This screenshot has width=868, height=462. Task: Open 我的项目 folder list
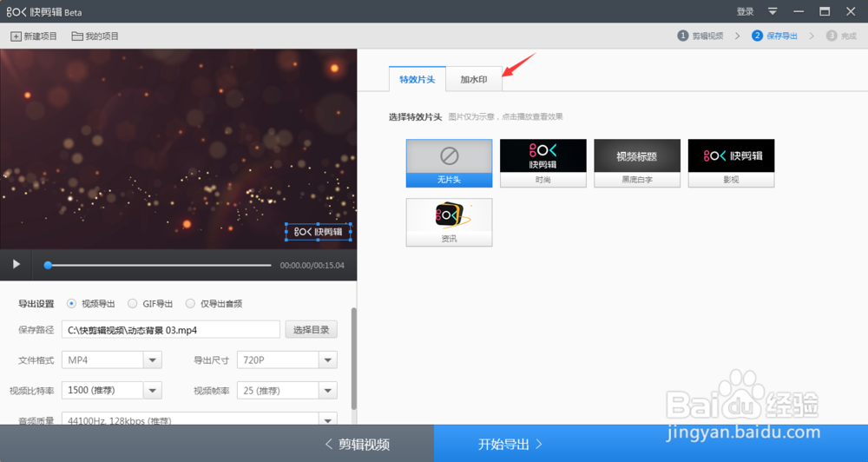tap(95, 36)
